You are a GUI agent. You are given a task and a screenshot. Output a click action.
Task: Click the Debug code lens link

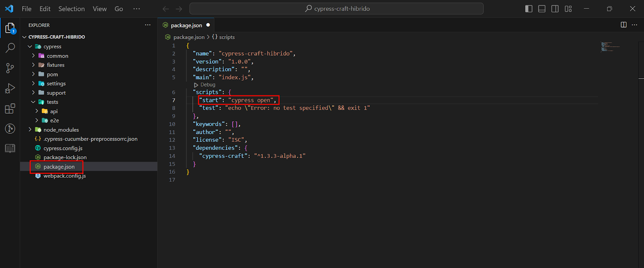tap(208, 85)
